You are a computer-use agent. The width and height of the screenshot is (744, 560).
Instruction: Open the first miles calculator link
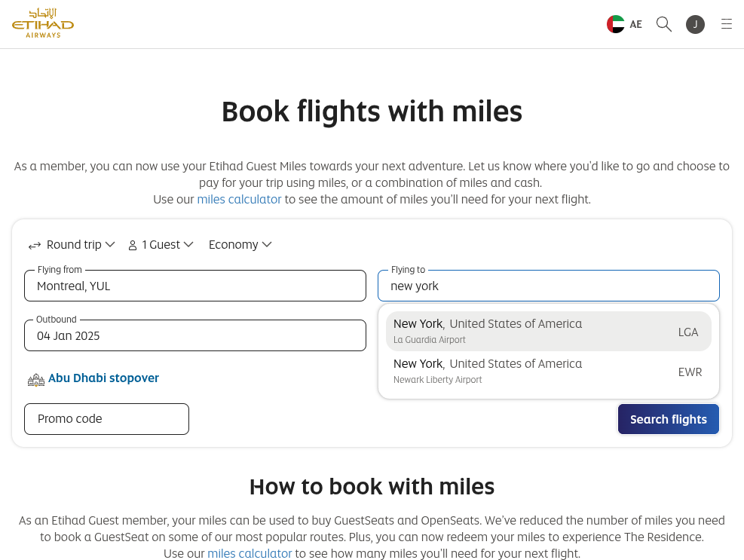click(239, 199)
